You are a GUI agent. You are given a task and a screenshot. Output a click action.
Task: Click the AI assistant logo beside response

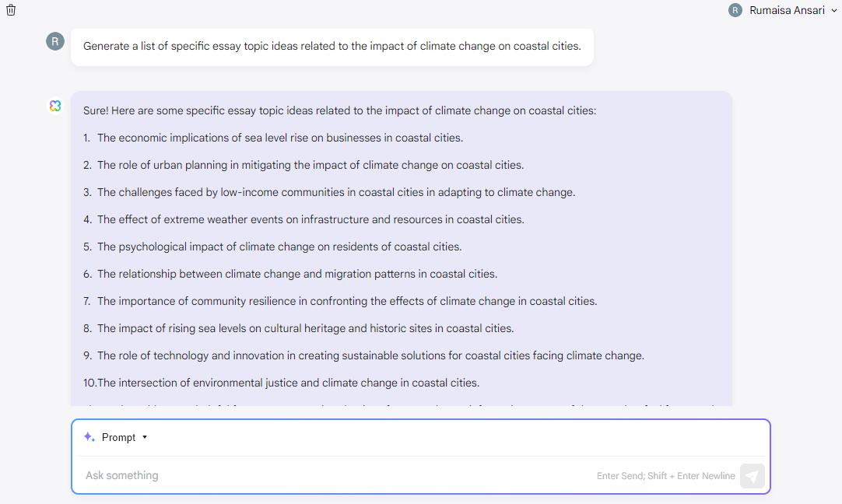click(x=55, y=106)
